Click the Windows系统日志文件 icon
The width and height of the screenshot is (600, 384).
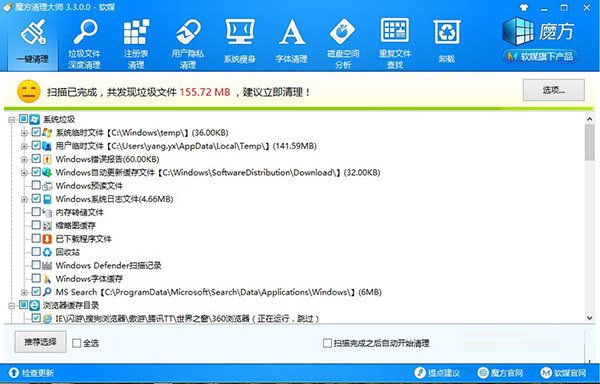[x=47, y=199]
